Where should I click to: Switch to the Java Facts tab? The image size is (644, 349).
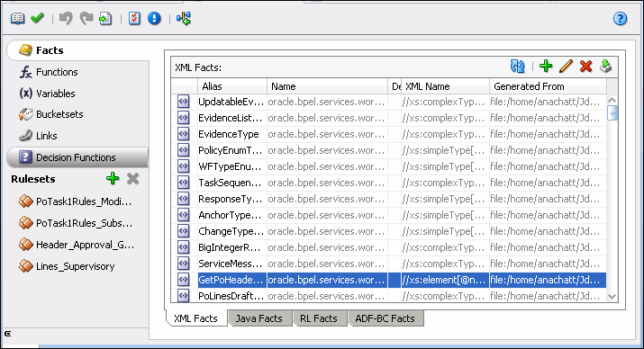259,318
